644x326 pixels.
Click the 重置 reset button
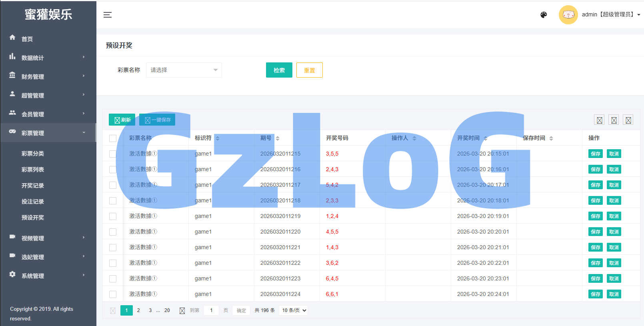pyautogui.click(x=309, y=70)
